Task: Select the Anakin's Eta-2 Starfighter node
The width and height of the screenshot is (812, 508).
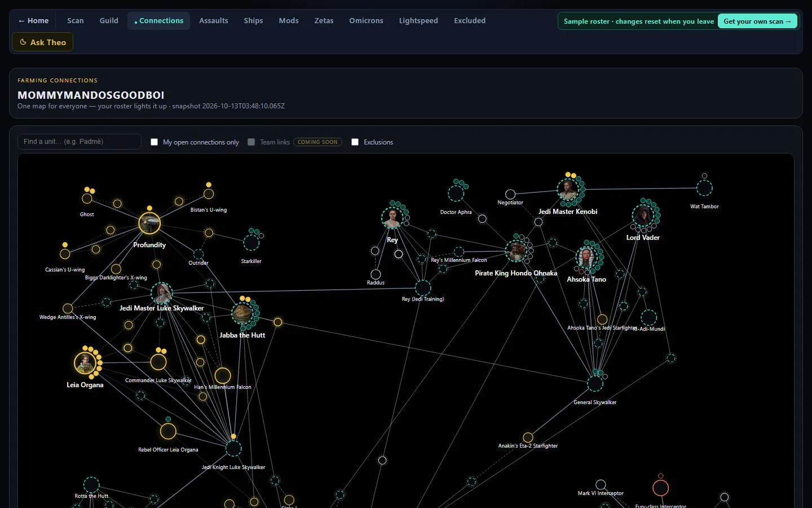Action: pyautogui.click(x=528, y=437)
